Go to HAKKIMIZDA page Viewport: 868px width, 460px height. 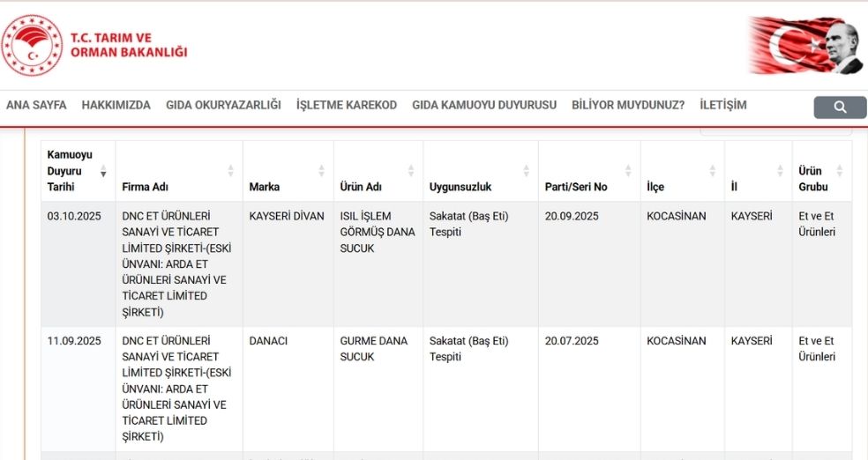coord(116,105)
